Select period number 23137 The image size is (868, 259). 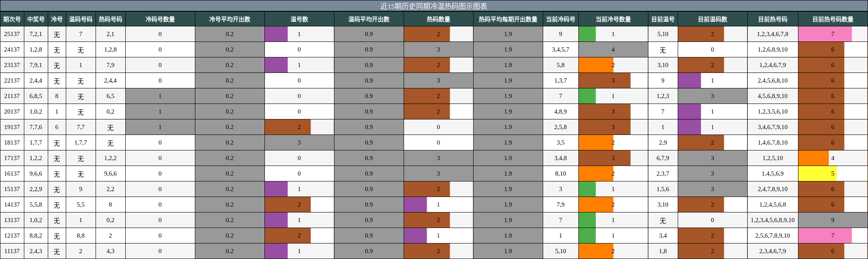(12, 65)
